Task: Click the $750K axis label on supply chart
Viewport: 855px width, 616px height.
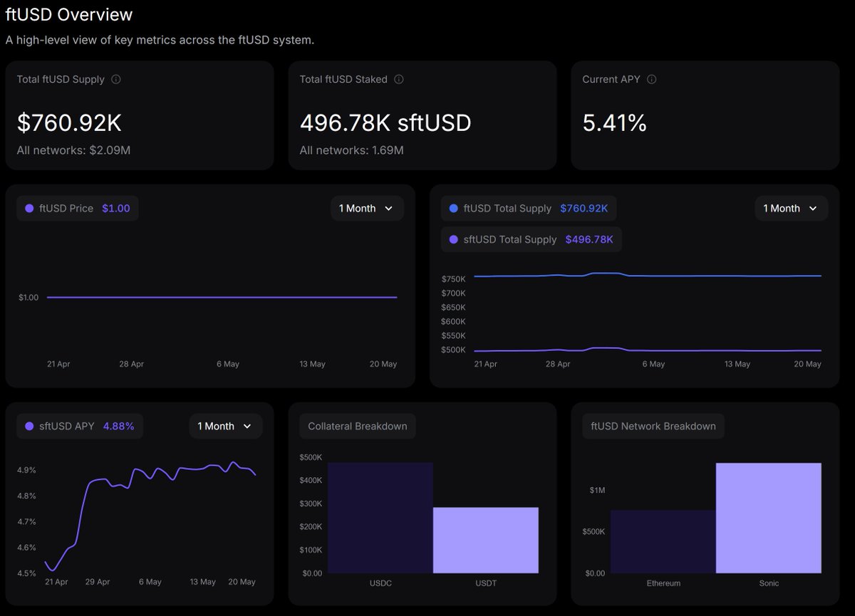Action: [454, 278]
